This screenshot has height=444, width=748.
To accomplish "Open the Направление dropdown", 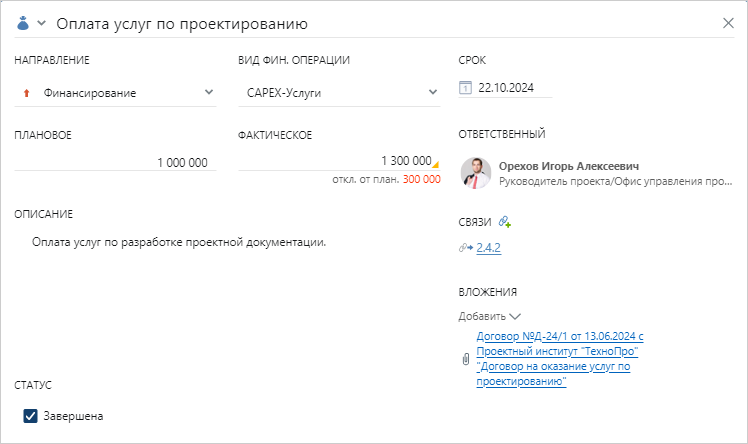I will click(208, 92).
